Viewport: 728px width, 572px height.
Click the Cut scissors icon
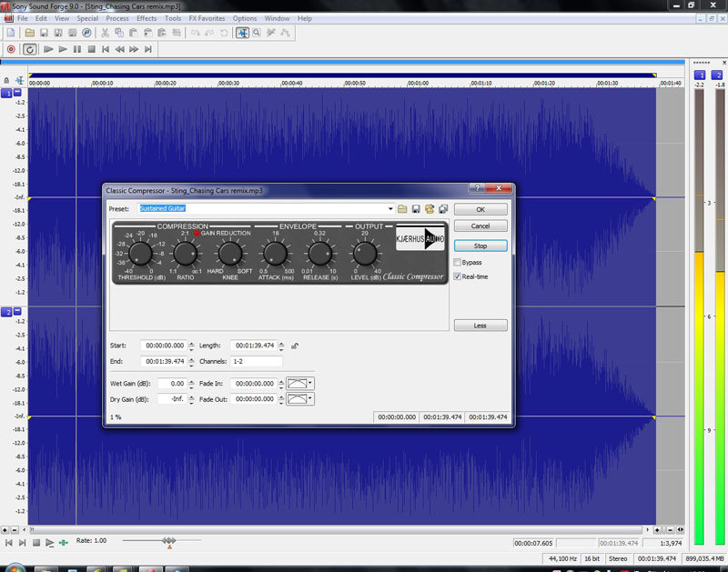click(x=106, y=33)
